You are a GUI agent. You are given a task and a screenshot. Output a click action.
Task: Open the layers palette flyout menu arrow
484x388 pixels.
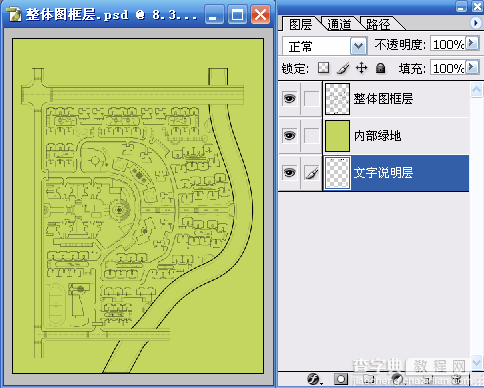475,23
